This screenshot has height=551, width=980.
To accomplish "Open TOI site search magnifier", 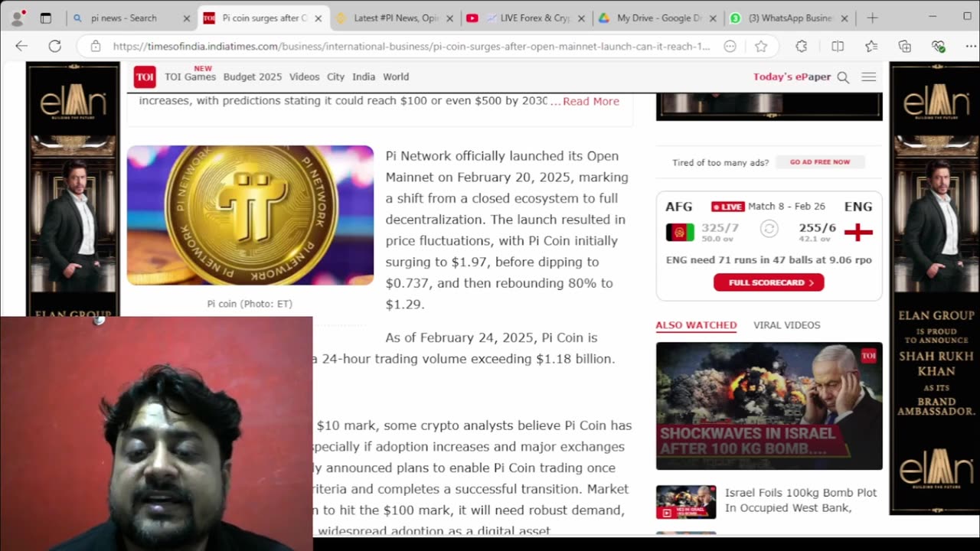I will [843, 77].
